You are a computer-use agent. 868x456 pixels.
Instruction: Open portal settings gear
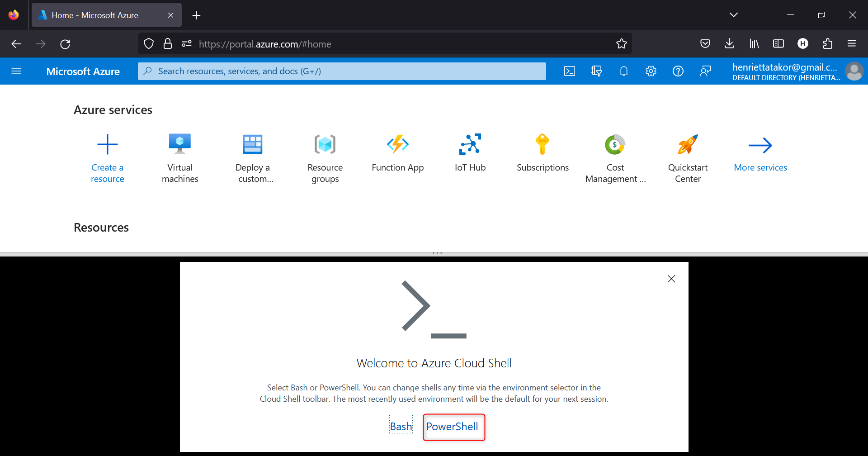point(651,71)
